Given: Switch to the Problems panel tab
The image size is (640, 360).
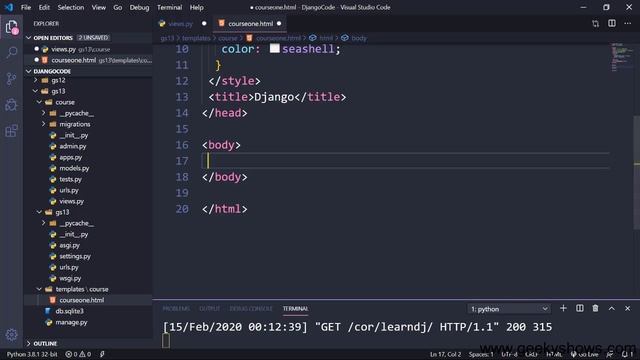Looking at the screenshot, I should pos(176,309).
